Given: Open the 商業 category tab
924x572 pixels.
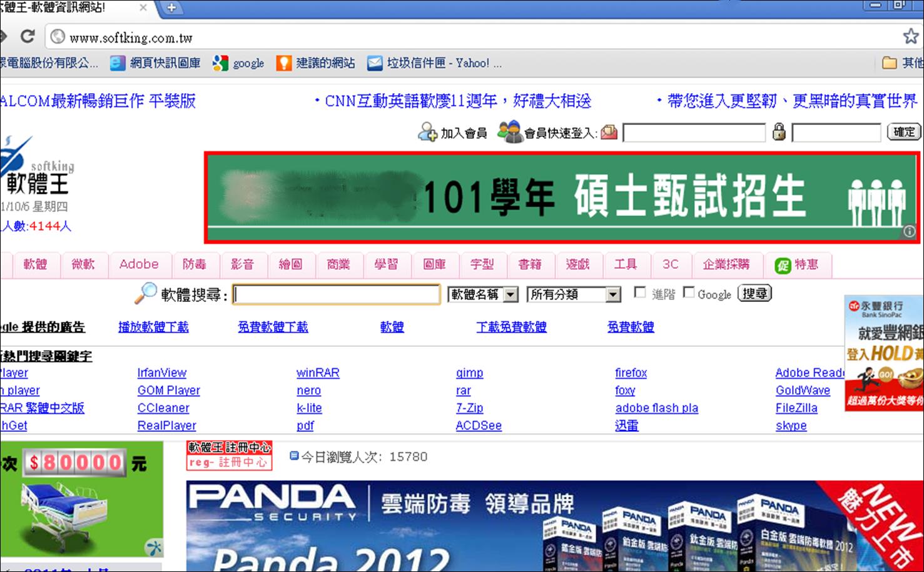Looking at the screenshot, I should (338, 264).
